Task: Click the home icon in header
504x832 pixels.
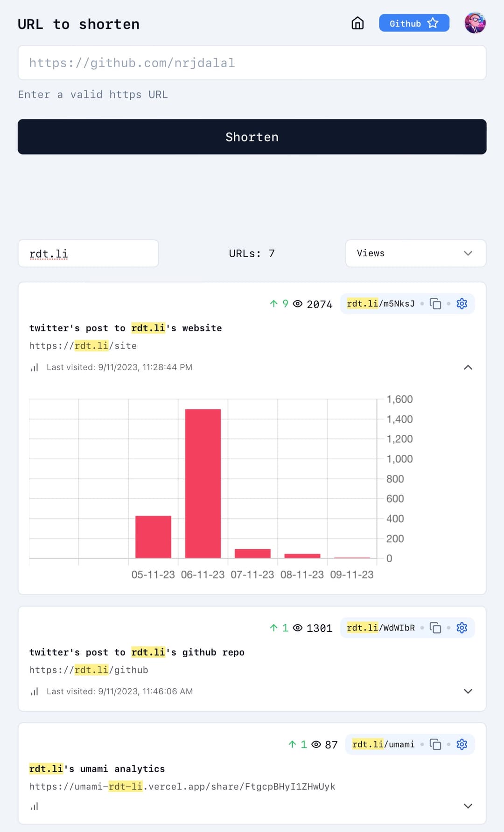Action: point(357,23)
